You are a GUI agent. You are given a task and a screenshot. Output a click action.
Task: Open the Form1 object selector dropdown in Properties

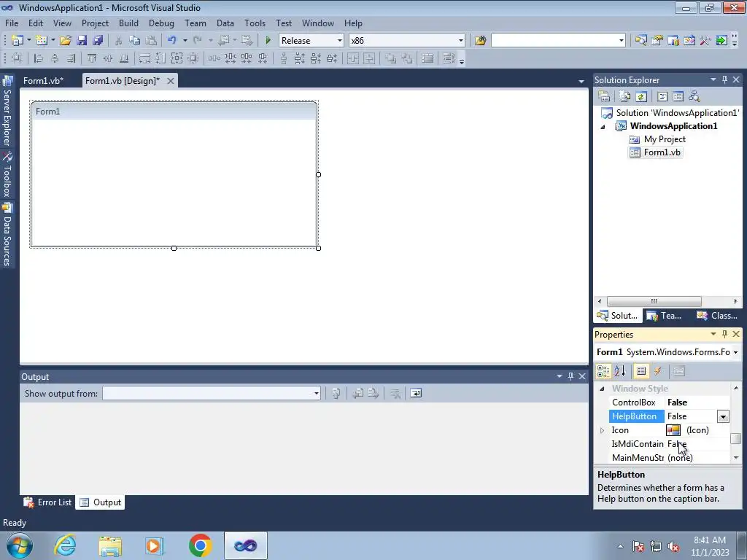point(735,352)
